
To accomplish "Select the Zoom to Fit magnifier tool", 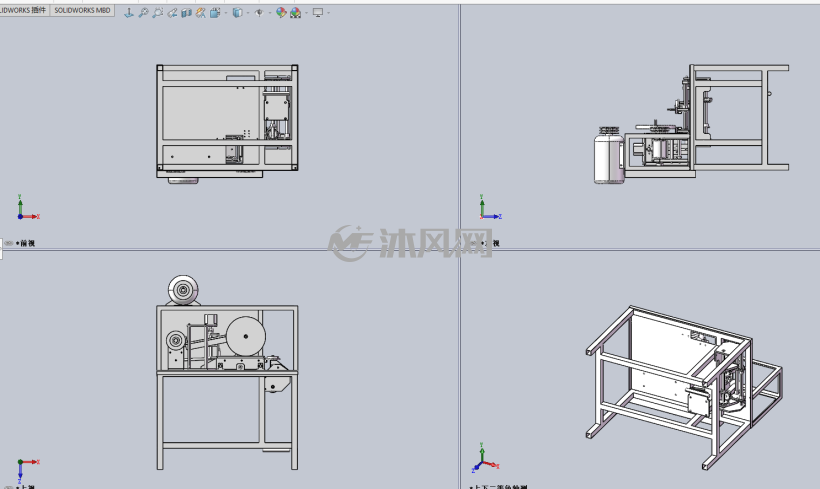I will click(x=143, y=13).
